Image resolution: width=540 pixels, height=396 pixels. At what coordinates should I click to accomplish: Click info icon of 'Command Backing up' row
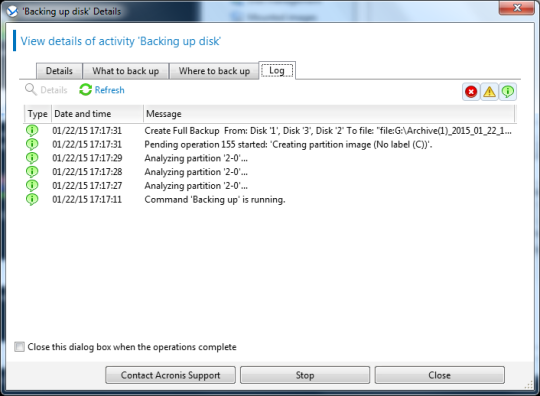(32, 199)
